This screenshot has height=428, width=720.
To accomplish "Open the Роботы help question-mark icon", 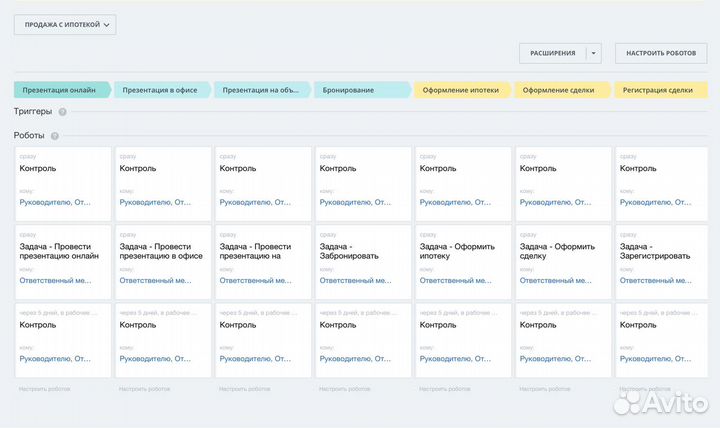I will pyautogui.click(x=55, y=136).
